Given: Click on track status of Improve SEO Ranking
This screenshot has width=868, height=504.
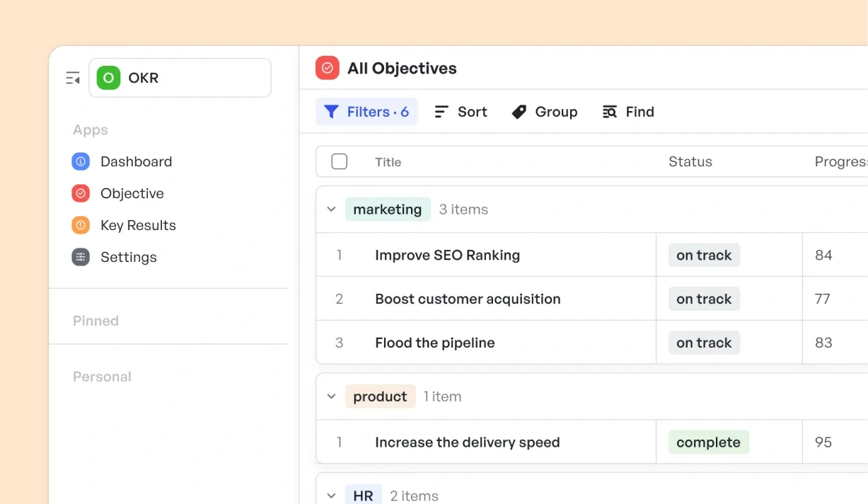Looking at the screenshot, I should (704, 255).
